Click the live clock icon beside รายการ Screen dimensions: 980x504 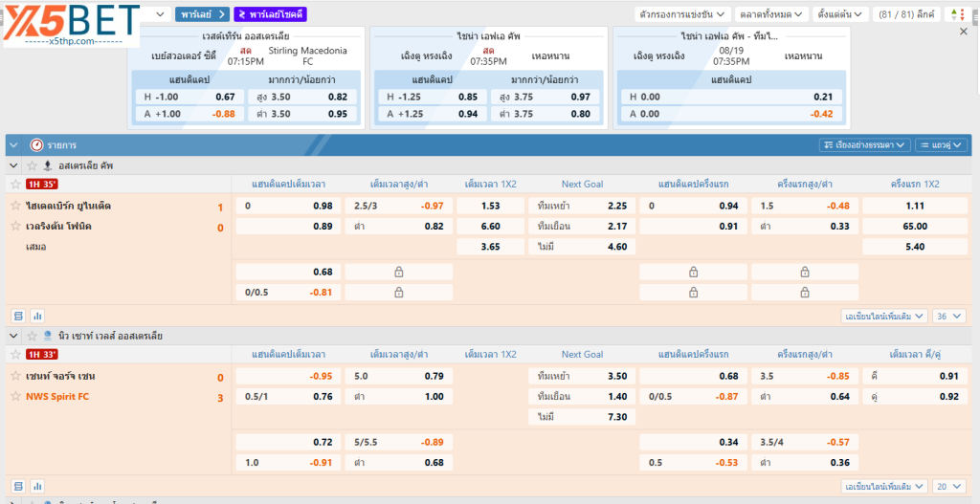coord(37,144)
